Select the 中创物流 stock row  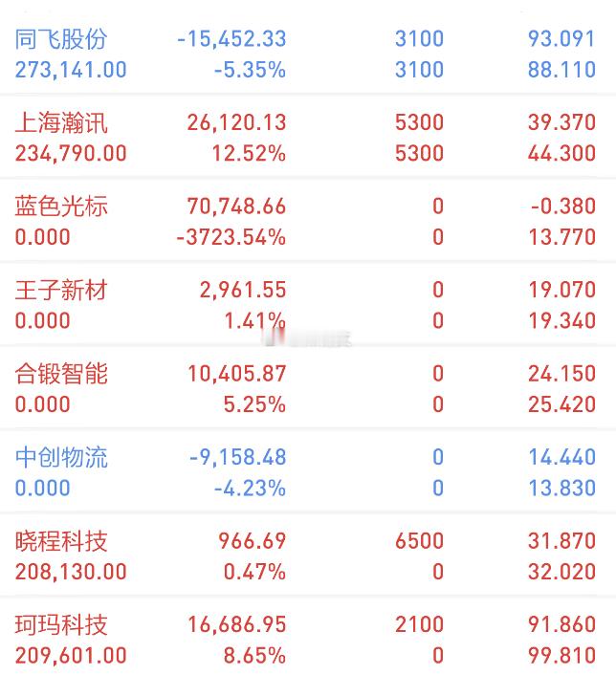point(308,472)
